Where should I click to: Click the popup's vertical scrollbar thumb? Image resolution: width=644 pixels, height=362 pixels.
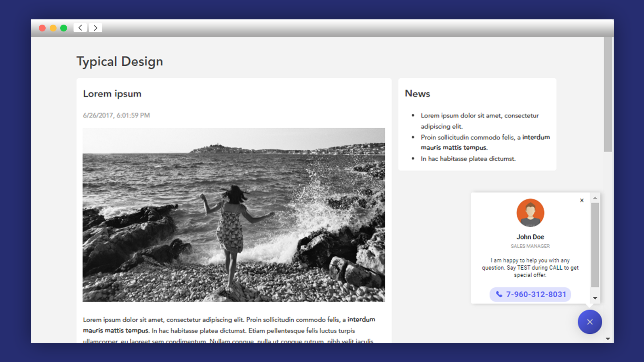click(x=595, y=245)
